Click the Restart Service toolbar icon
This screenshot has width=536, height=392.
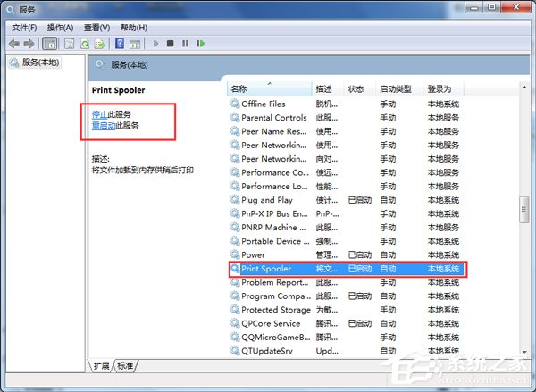pos(200,43)
